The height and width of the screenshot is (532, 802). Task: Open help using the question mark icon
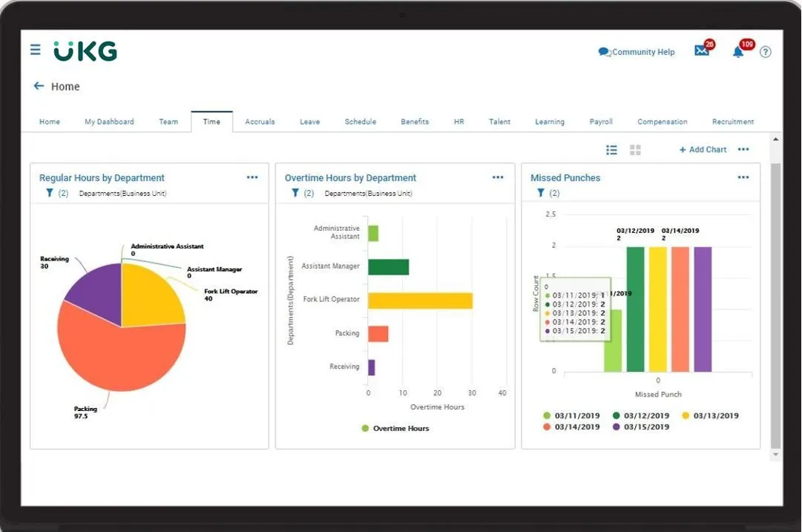[766, 51]
